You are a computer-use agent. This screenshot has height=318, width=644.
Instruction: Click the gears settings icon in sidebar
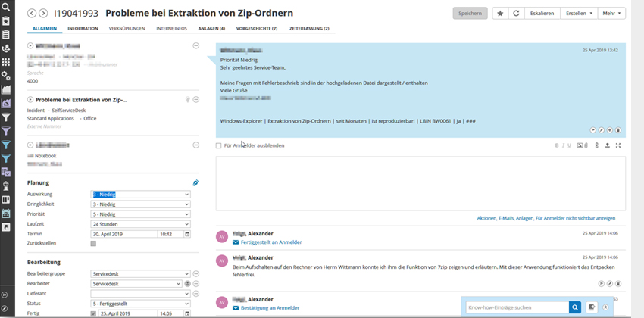click(x=6, y=76)
